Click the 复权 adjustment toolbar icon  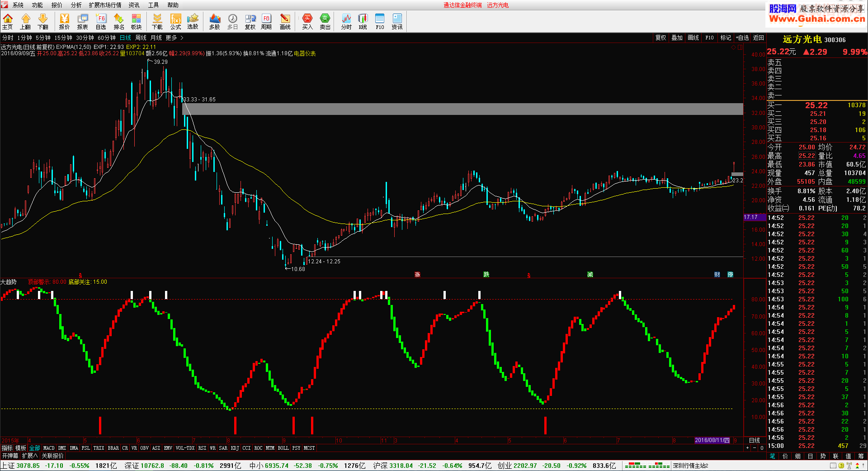[250, 21]
